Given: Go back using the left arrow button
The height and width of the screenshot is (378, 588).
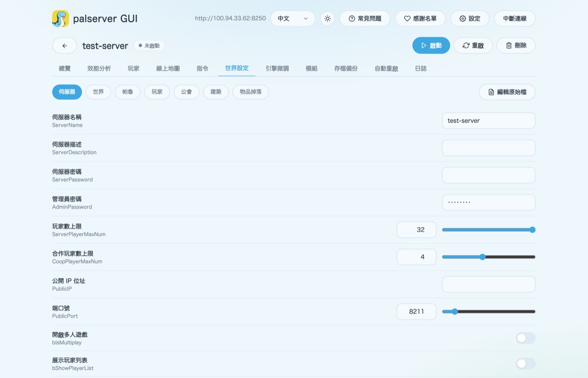Looking at the screenshot, I should click(65, 45).
